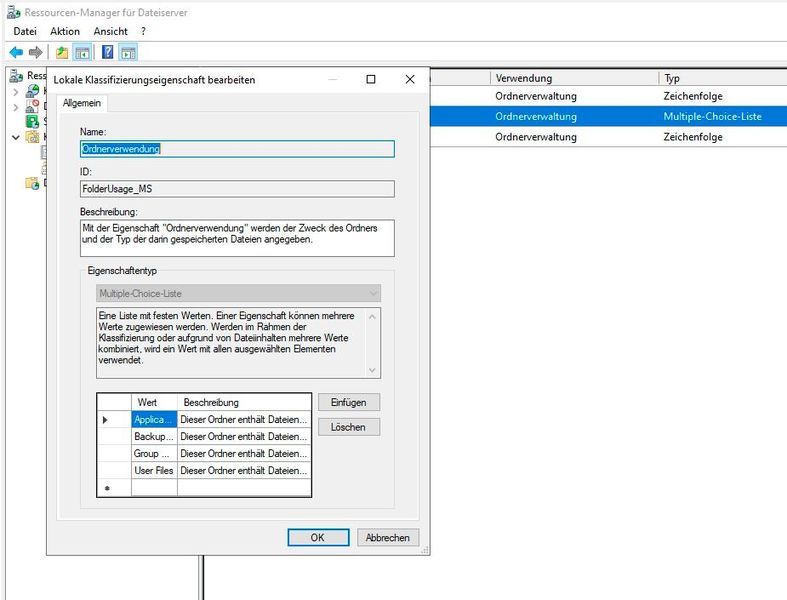The image size is (787, 600).
Task: Click Ordnerverwaltung in the first list row
Action: pos(536,96)
